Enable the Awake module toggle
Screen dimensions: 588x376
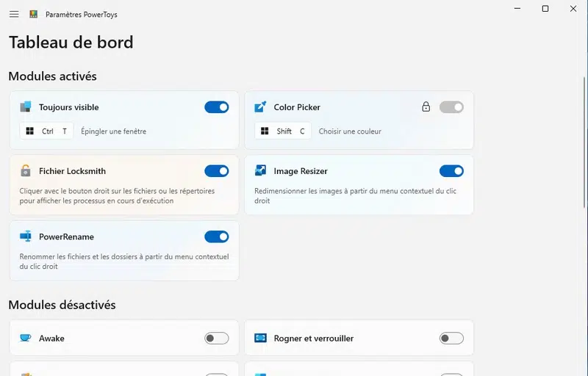217,338
